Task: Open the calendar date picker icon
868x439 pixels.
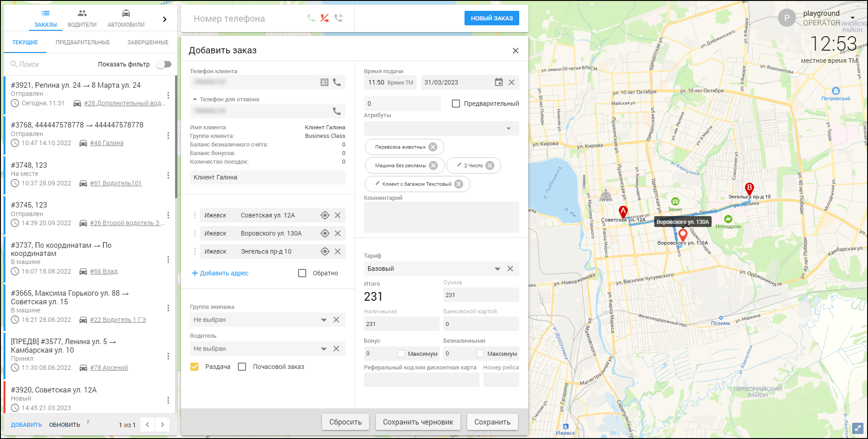Action: (x=498, y=82)
